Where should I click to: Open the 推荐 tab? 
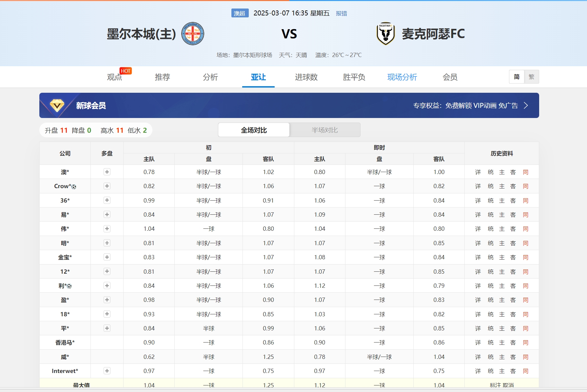(x=163, y=77)
